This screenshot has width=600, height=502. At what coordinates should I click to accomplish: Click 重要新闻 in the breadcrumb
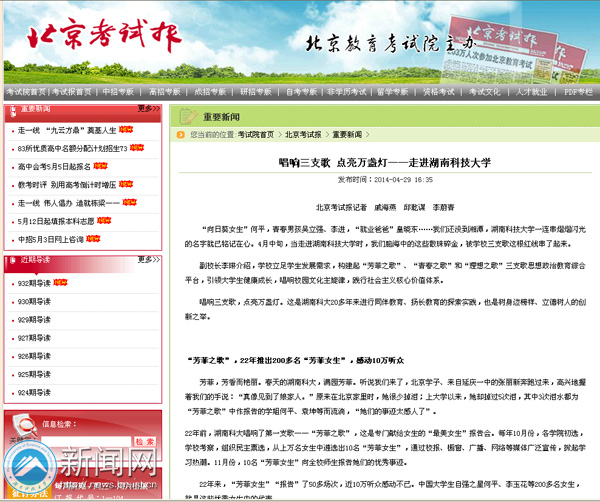[347, 135]
